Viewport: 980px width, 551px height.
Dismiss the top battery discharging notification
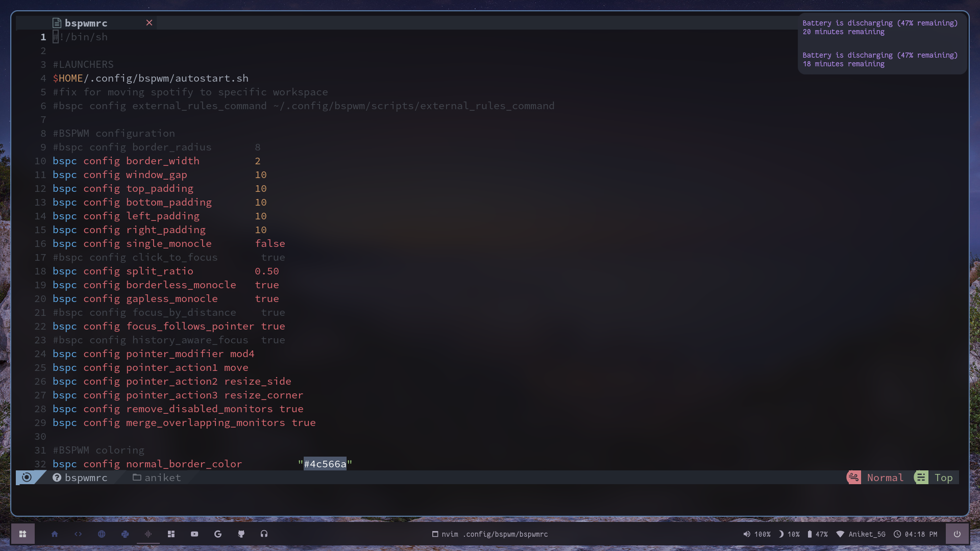(879, 28)
